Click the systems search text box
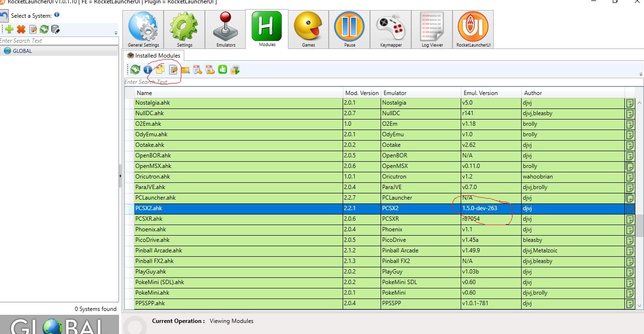 [59, 41]
